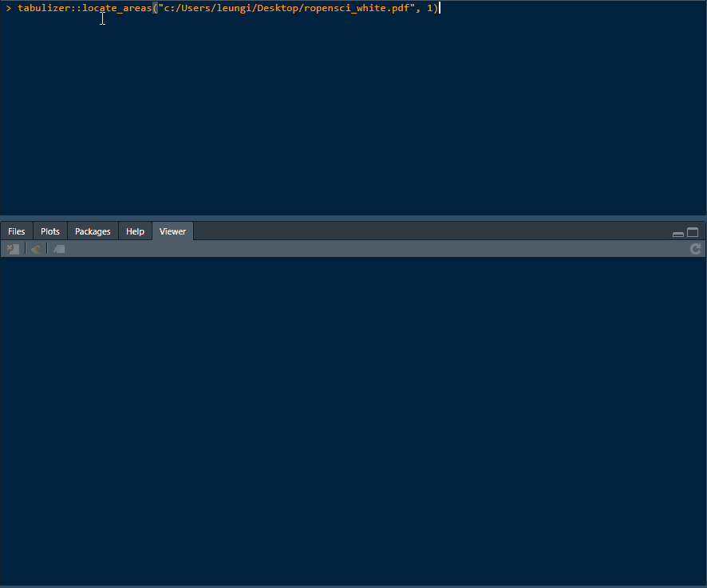Minimize the Viewer pane
Image resolution: width=707 pixels, height=588 pixels.
pyautogui.click(x=678, y=234)
